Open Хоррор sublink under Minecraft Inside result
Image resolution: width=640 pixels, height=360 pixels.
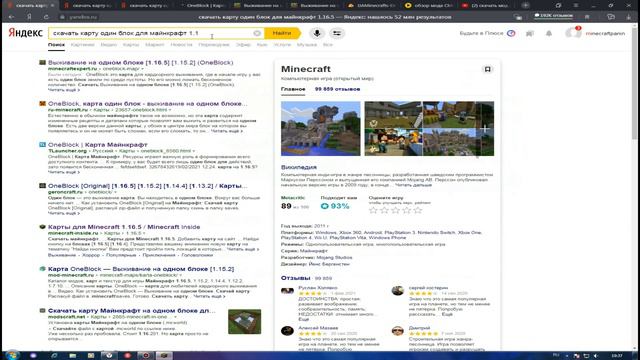point(91,255)
